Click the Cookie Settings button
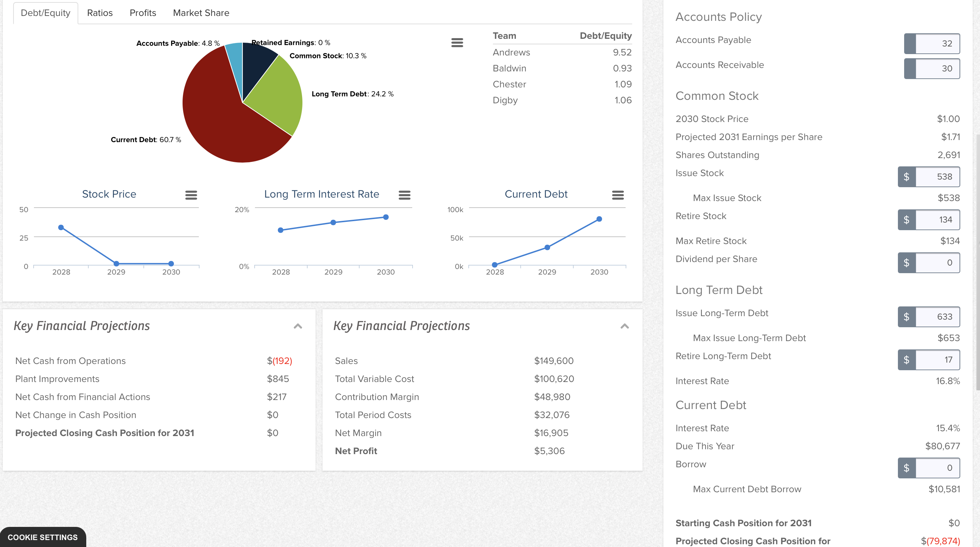The width and height of the screenshot is (980, 547). [x=43, y=537]
